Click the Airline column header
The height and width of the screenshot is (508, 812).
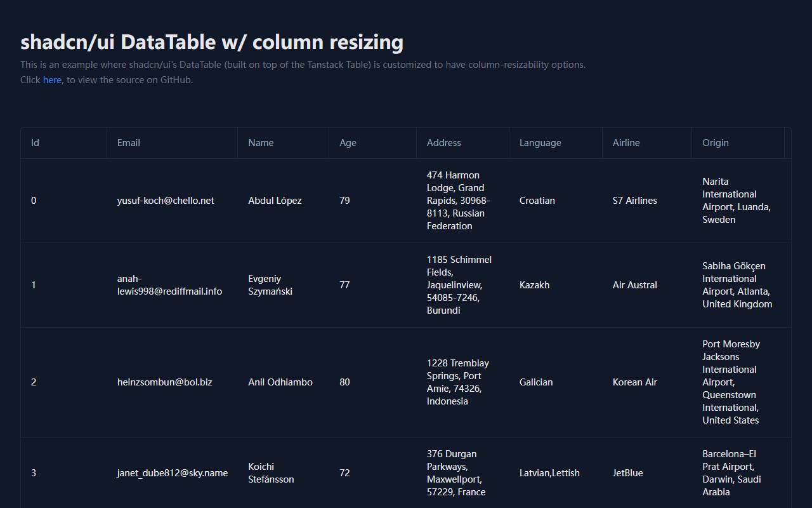[x=647, y=143]
